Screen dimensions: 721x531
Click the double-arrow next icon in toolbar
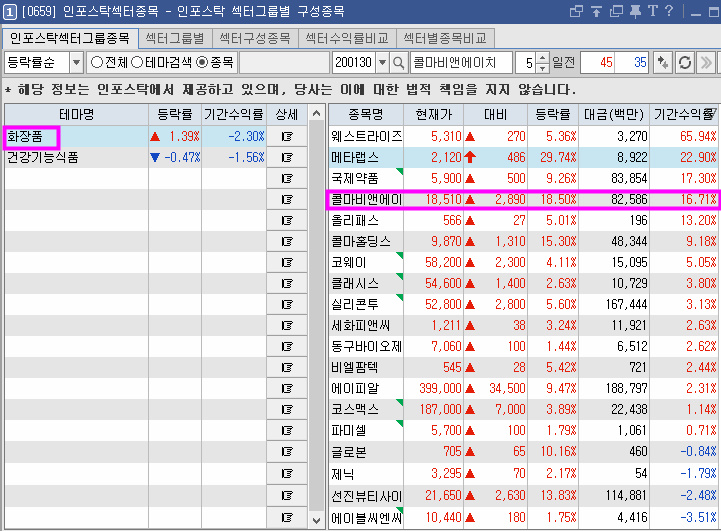tap(705, 63)
